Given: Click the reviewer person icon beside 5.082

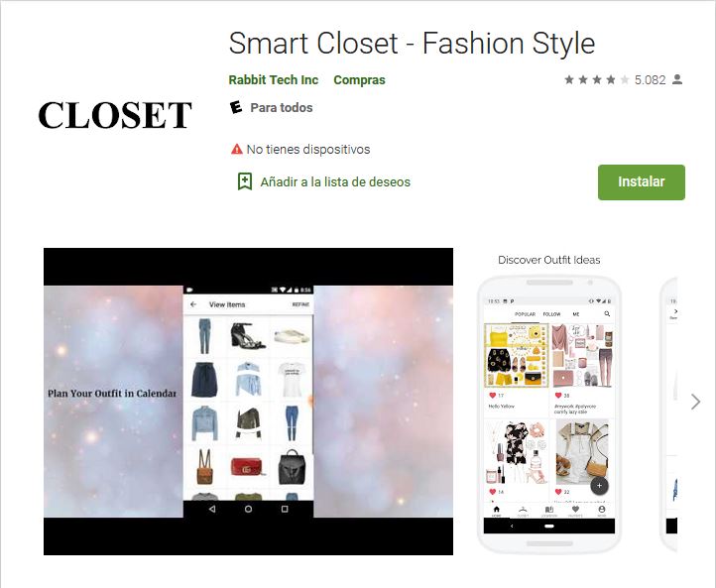Looking at the screenshot, I should coord(677,80).
